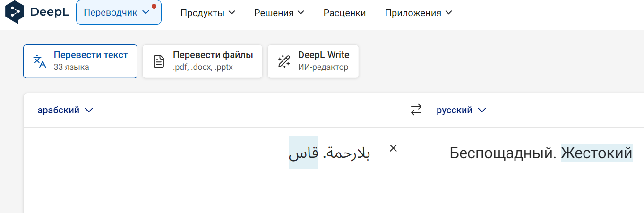Swap source and target languages
The height and width of the screenshot is (213, 644).
pyautogui.click(x=416, y=110)
